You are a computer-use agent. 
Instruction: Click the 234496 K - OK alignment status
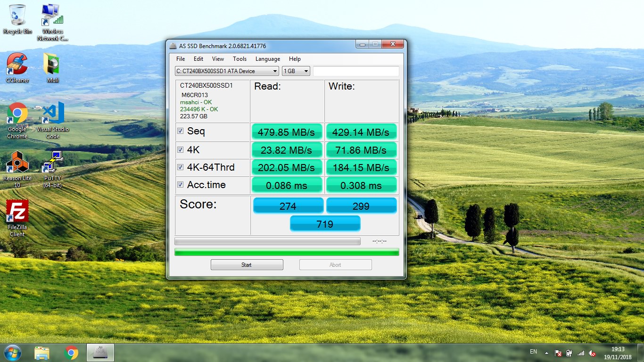199,109
